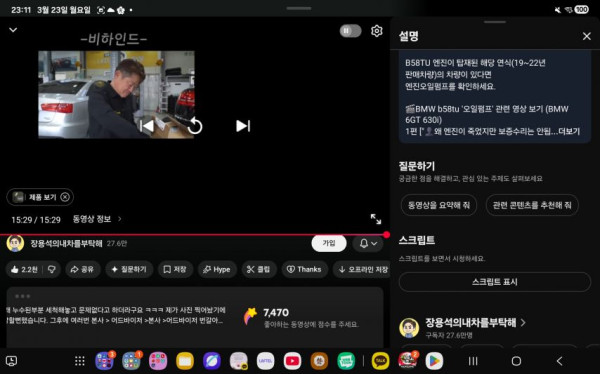Open the 7,470 hype score card

coord(302,318)
